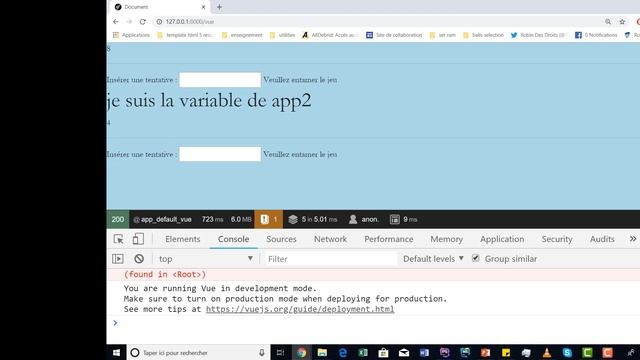Viewport: 640px width, 360px height.
Task: Switch to the Elements tab
Action: pyautogui.click(x=182, y=239)
